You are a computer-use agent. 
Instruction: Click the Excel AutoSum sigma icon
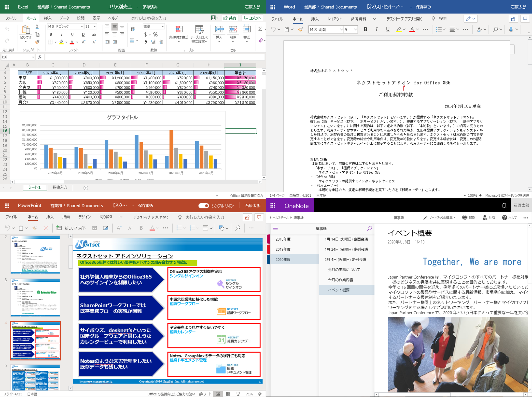click(x=260, y=29)
